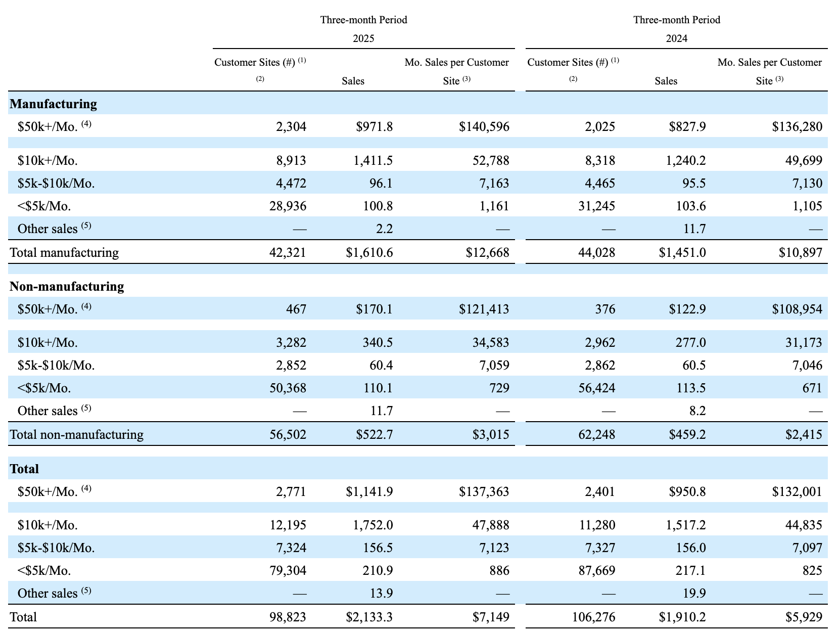Click the Manufacturing section header

click(53, 104)
